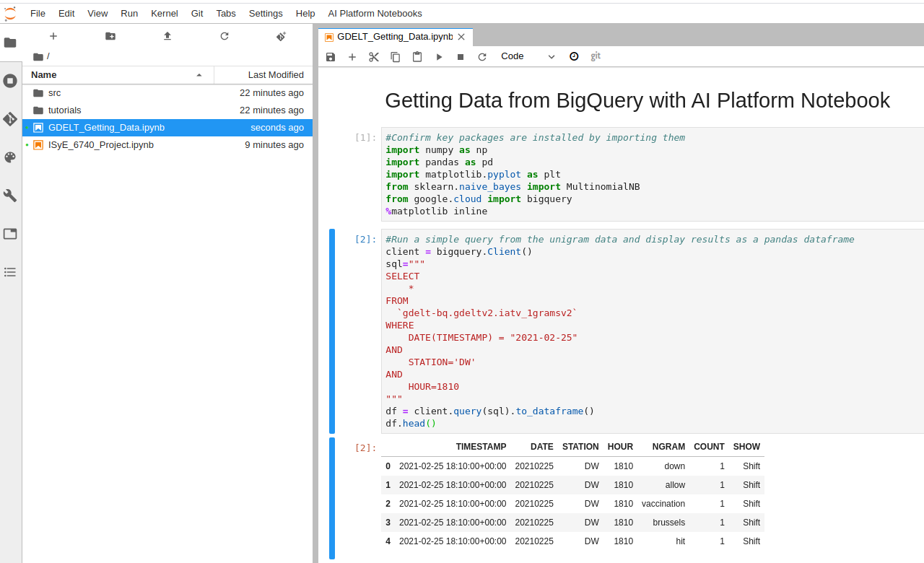Click into the imports code cell

tap(653, 175)
